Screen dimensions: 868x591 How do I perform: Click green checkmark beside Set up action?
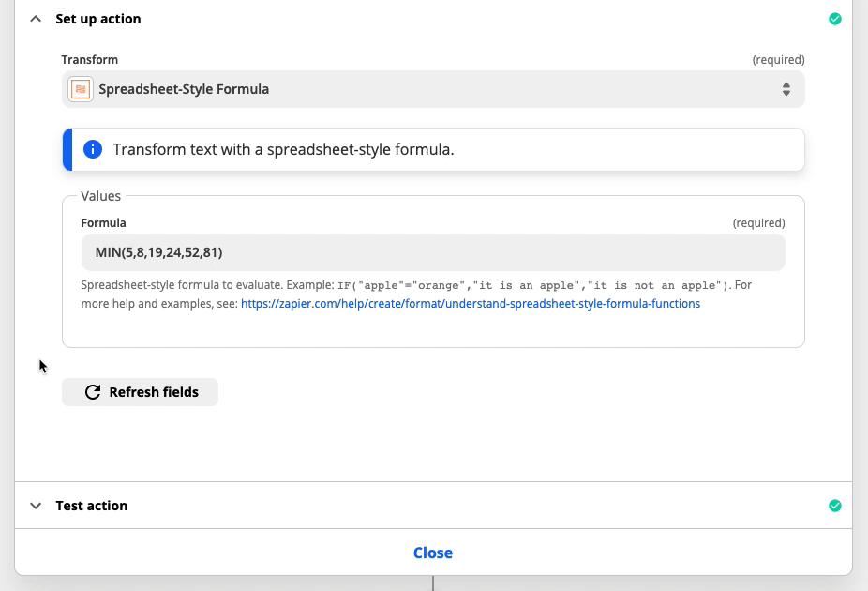coord(835,19)
